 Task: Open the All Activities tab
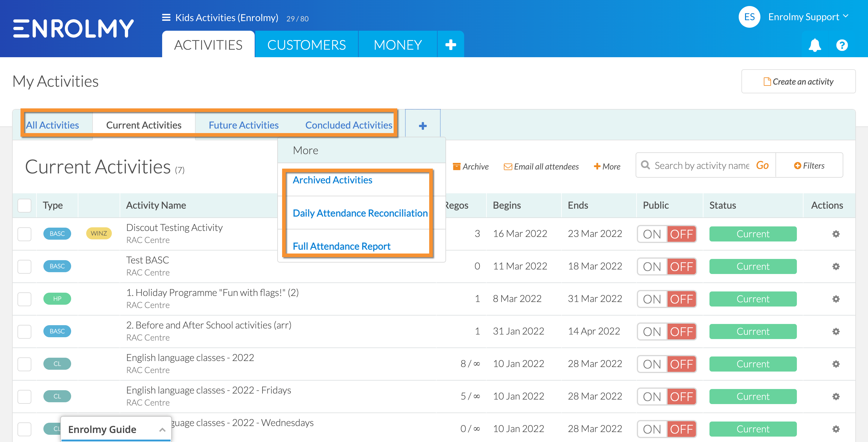[x=52, y=125]
